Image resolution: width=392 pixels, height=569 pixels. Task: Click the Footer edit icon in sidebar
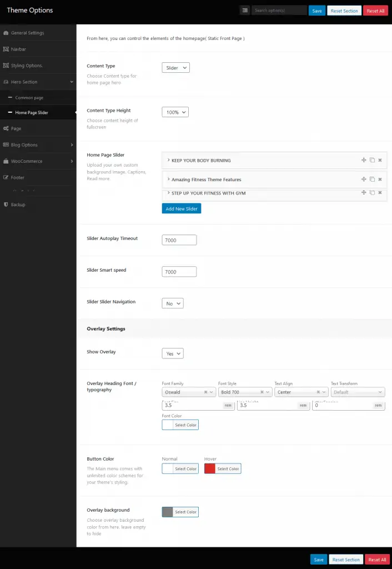click(x=6, y=177)
